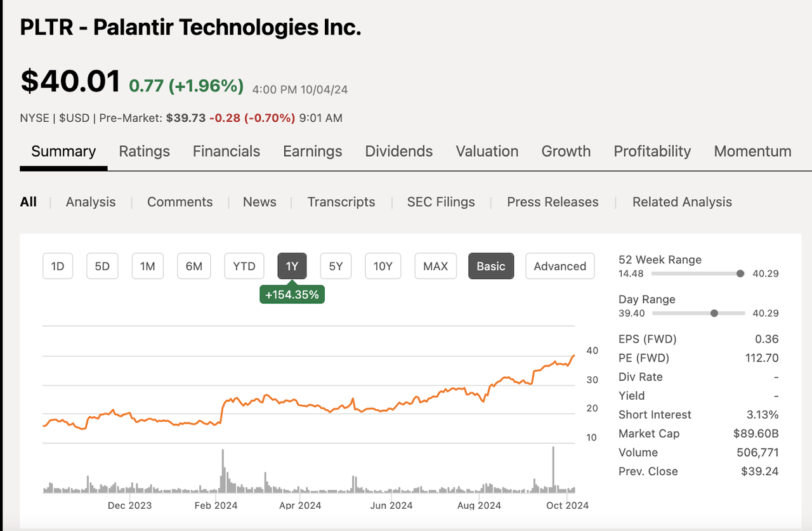Screen dimensions: 812x531
Task: Click the EPS (FWD) value 0.36
Action: pyautogui.click(x=768, y=339)
